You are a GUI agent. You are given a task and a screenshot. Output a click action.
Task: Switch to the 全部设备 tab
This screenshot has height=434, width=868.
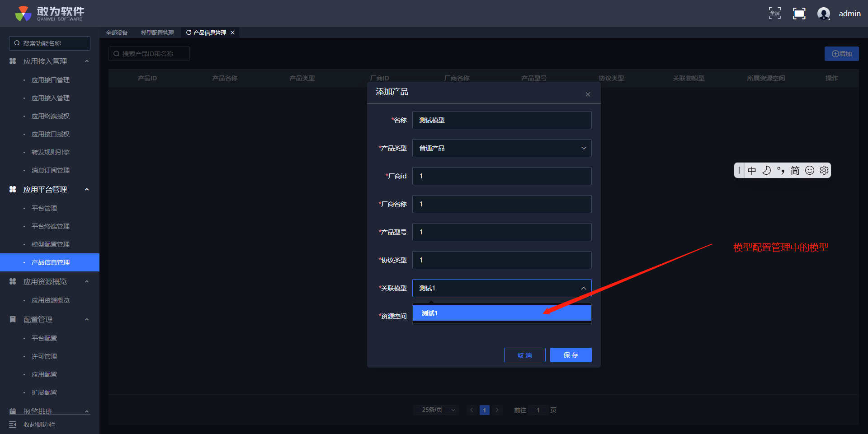pos(117,33)
